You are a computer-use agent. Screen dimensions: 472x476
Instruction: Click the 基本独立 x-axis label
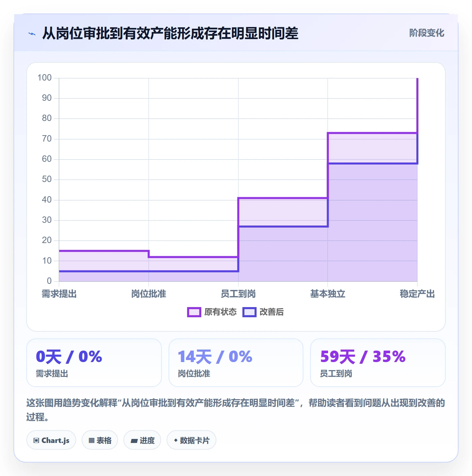(x=328, y=294)
